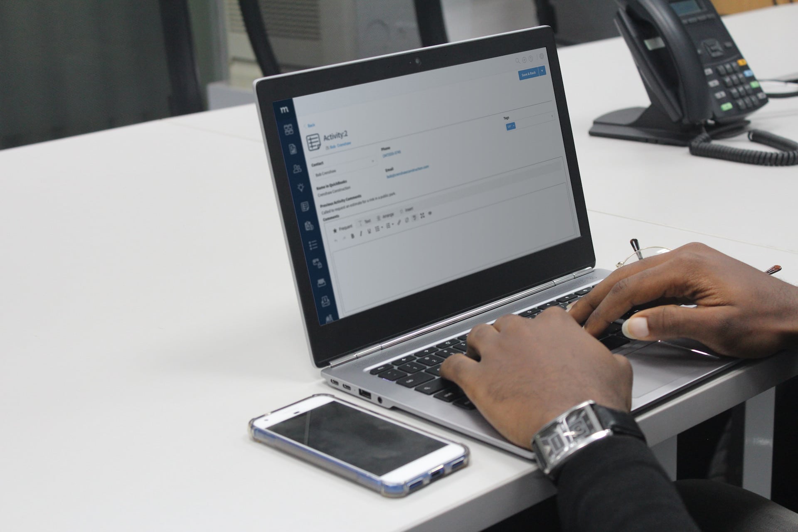
Task: Click the dashboard home icon in sidebar
Action: (289, 128)
